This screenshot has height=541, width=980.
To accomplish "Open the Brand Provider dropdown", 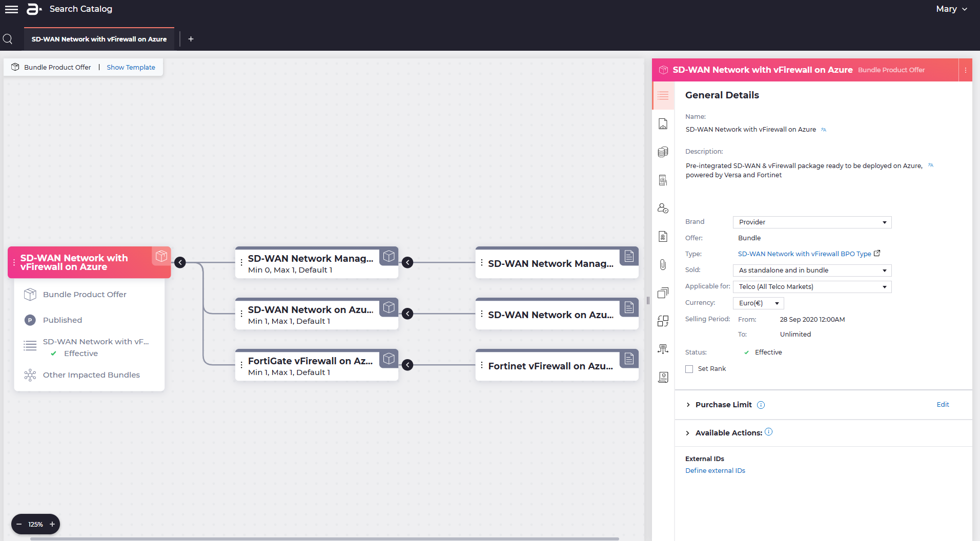I will 812,222.
